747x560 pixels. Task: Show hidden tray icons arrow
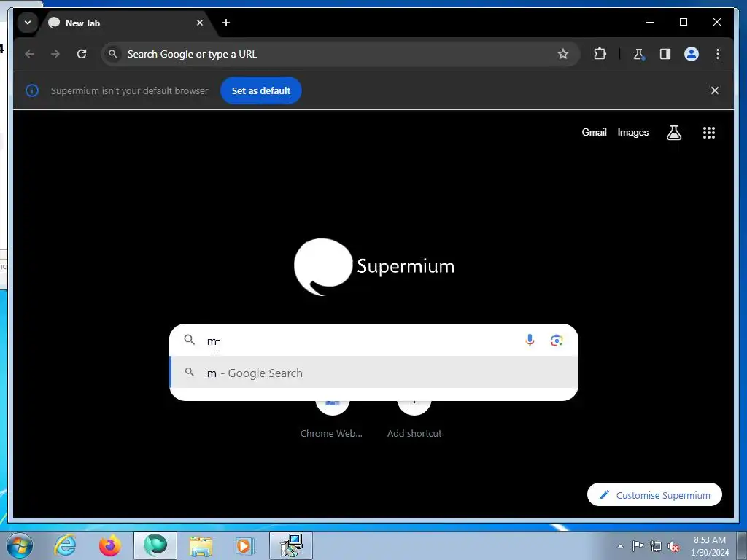point(620,546)
